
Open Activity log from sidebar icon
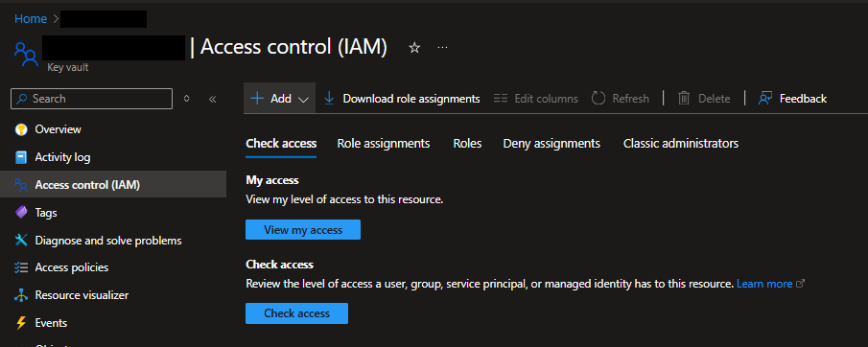tap(21, 157)
